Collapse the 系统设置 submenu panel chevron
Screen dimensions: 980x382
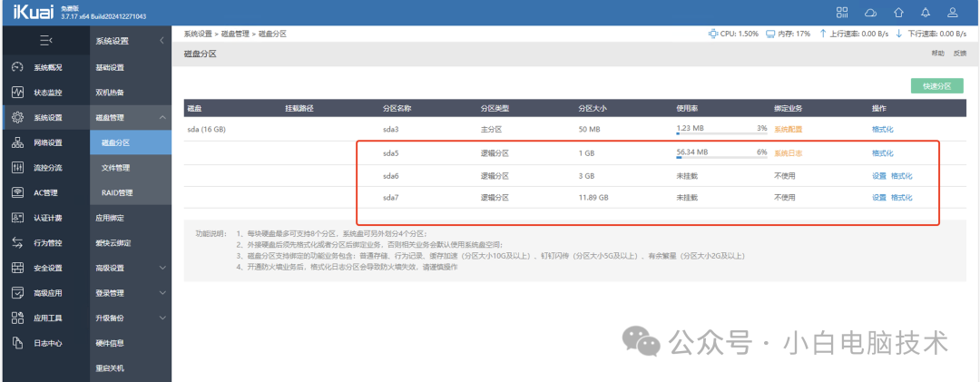click(162, 41)
